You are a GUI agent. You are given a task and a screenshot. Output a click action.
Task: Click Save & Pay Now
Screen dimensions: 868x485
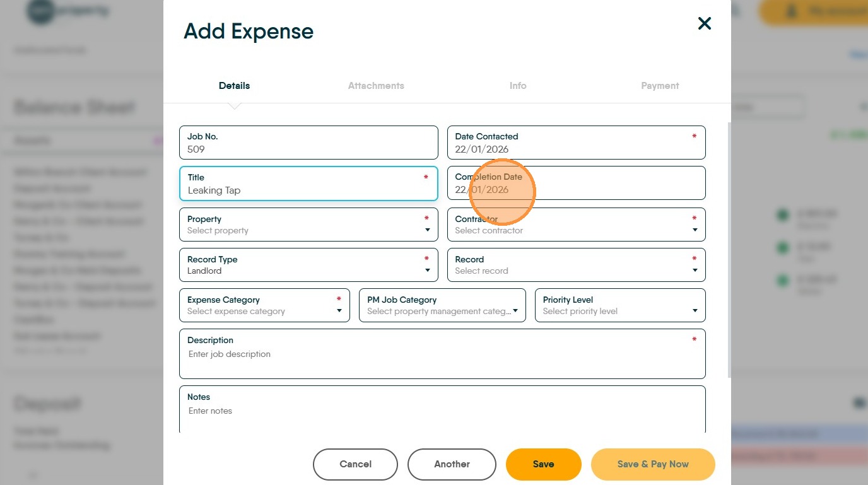click(653, 464)
